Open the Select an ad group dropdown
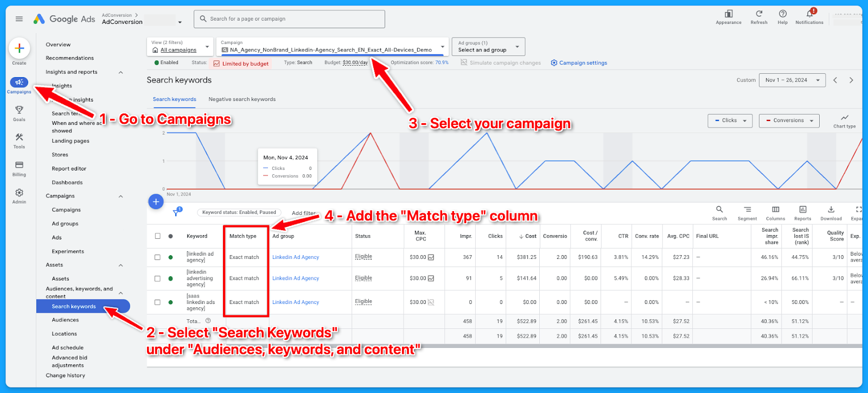Image resolution: width=868 pixels, height=393 pixels. pyautogui.click(x=488, y=47)
